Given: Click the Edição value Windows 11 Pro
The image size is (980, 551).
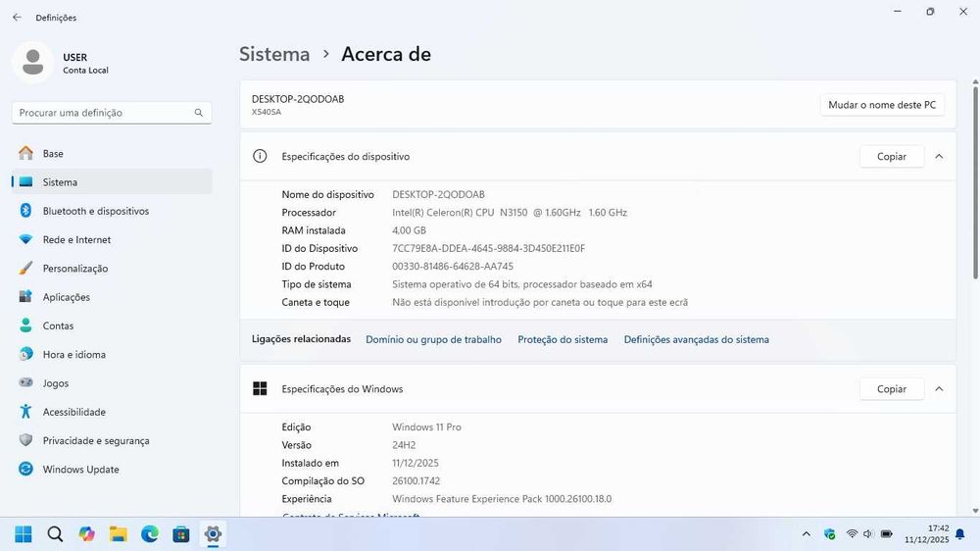Looking at the screenshot, I should pyautogui.click(x=426, y=427).
